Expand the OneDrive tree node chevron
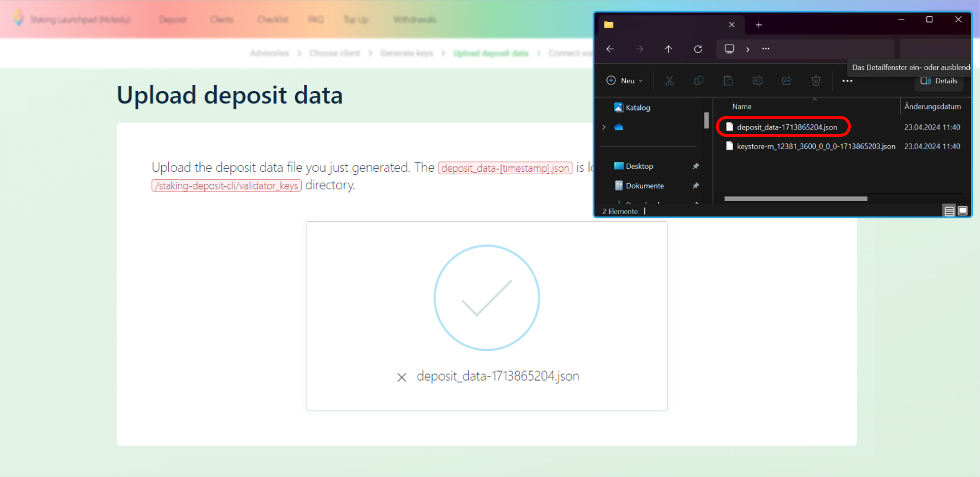 (x=604, y=127)
